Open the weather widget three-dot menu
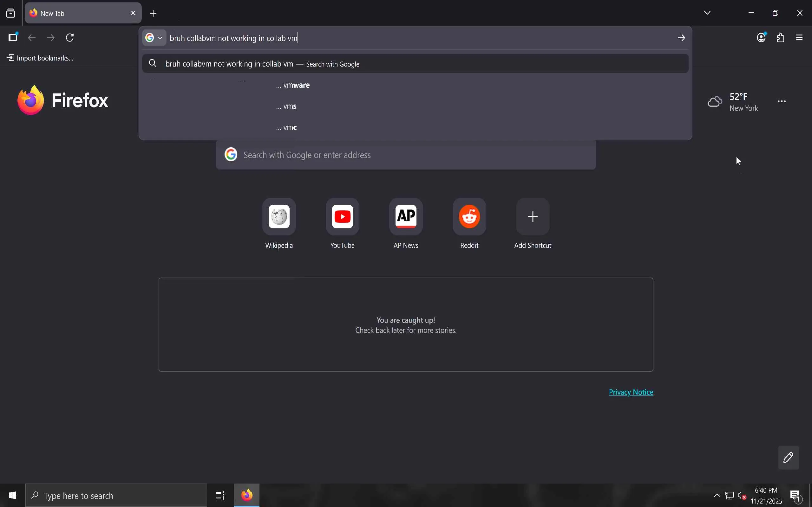Image resolution: width=812 pixels, height=507 pixels. (782, 101)
